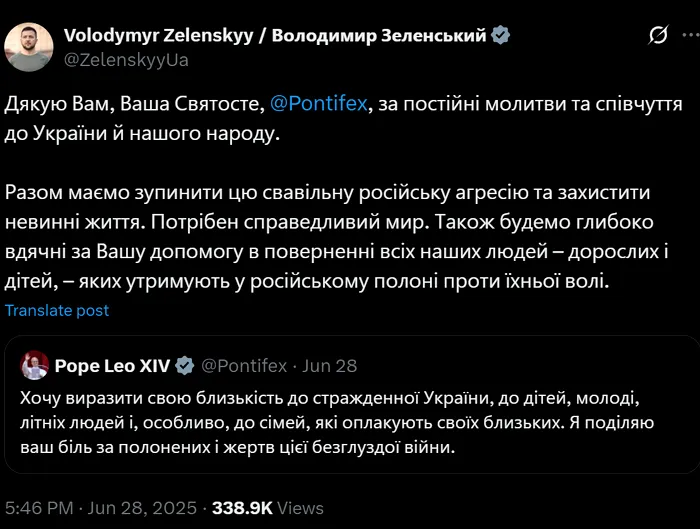Open the "Pope Leo XIV" name in quoted post

tap(114, 365)
